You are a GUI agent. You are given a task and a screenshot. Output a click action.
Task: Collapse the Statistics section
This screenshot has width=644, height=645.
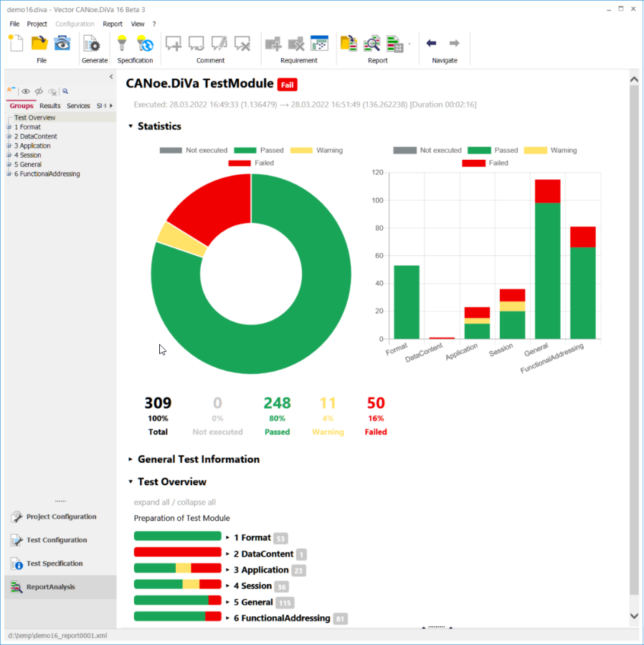131,126
